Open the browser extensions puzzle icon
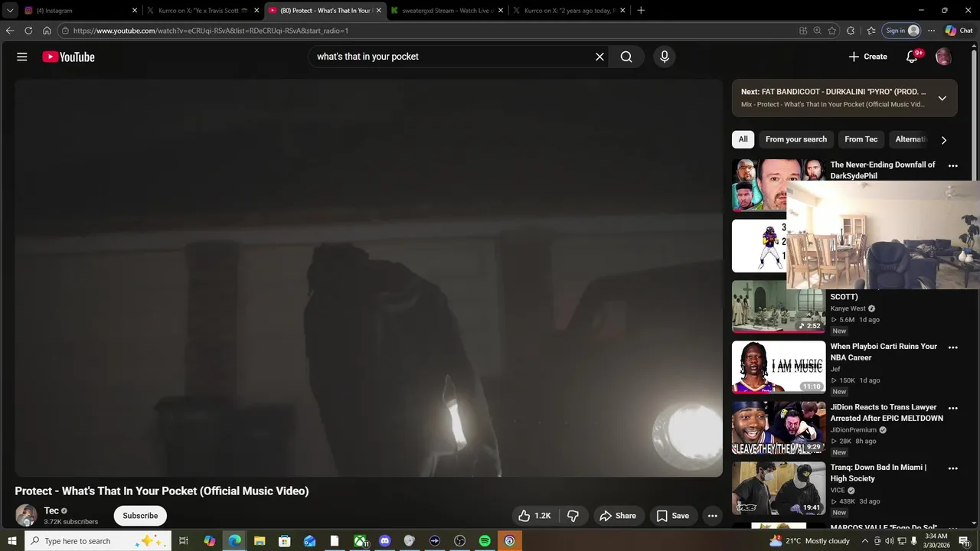Viewport: 980px width, 551px height. (x=851, y=31)
